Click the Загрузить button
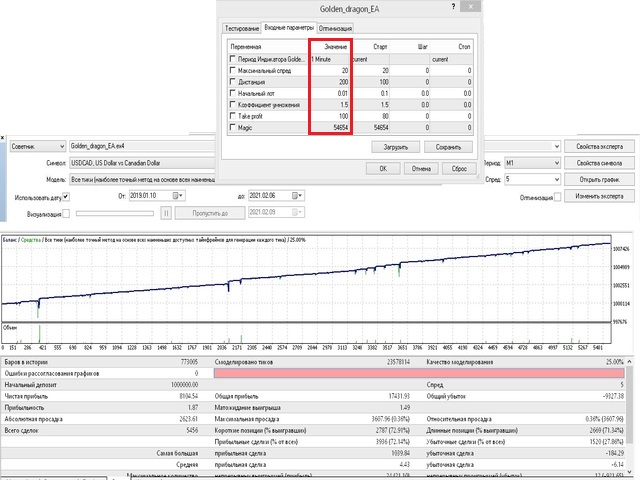640x480 pixels. tap(396, 147)
